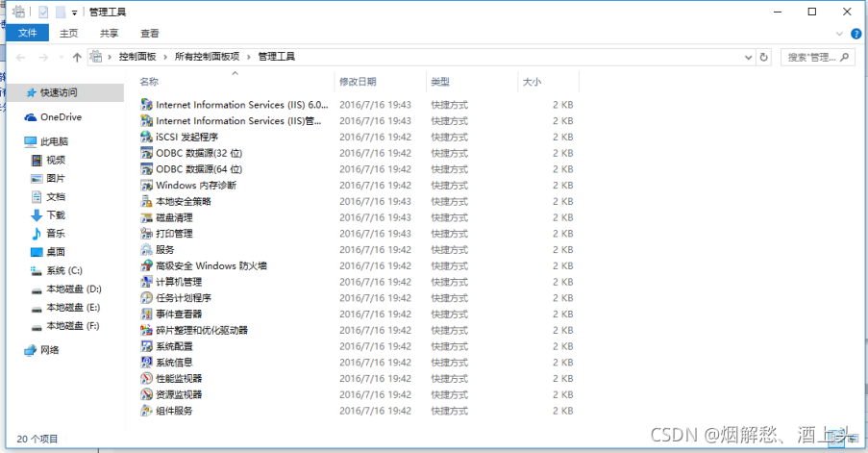The width and height of the screenshot is (868, 453).
Task: Select 快速访问 in the navigation pane
Action: coord(65,92)
